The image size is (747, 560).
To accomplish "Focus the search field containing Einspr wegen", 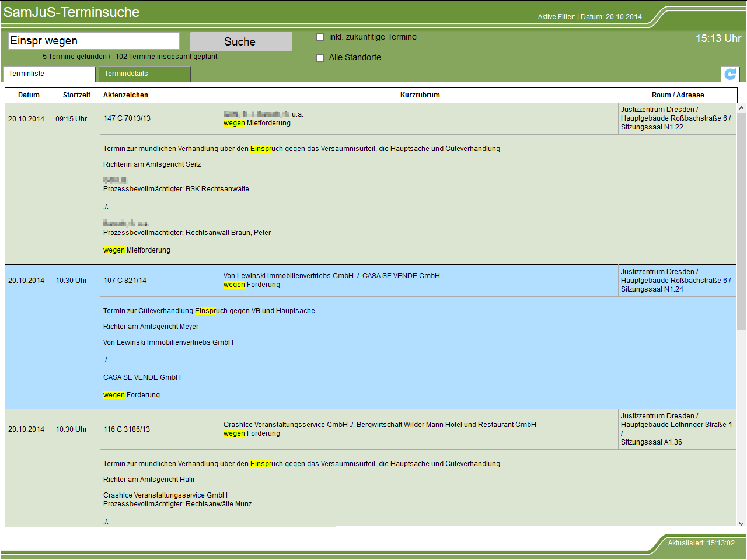I will click(94, 41).
